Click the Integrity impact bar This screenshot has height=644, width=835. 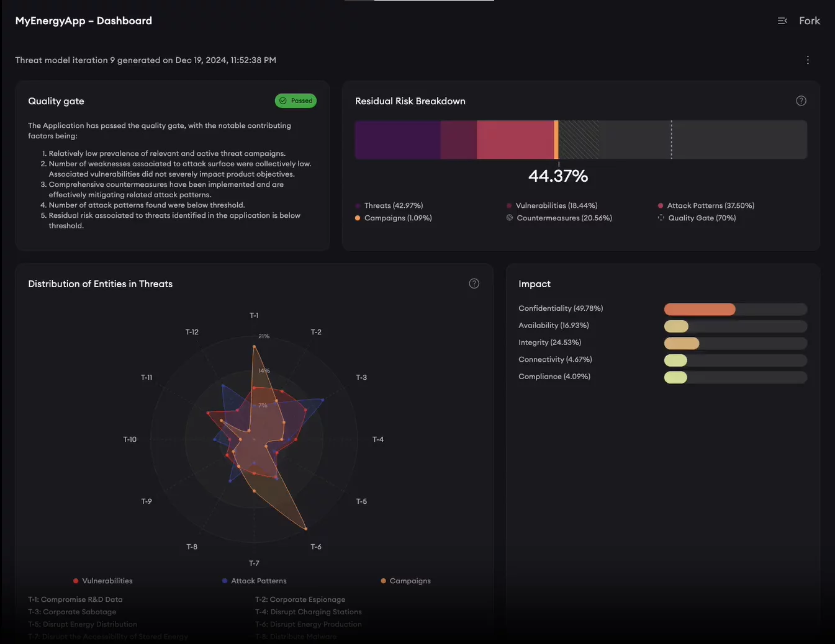point(735,343)
